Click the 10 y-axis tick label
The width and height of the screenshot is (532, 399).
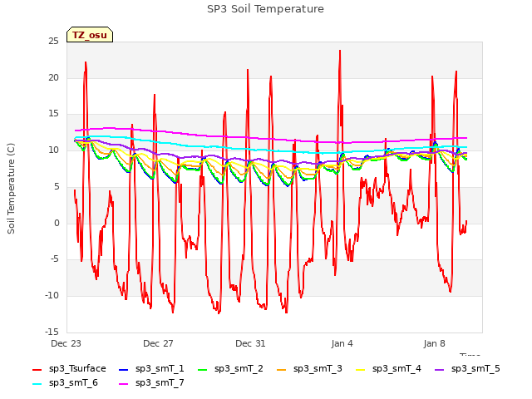click(53, 150)
